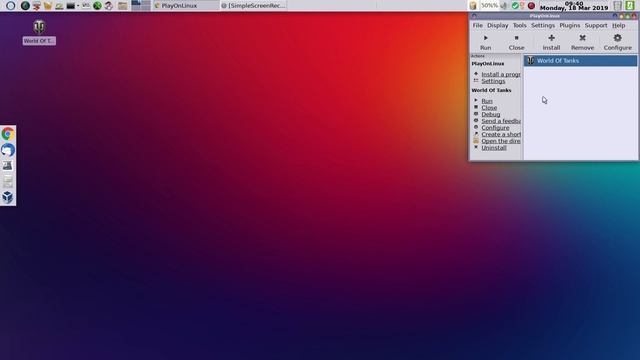The width and height of the screenshot is (640, 360).
Task: Open the Settings menu in the menu bar
Action: point(543,25)
